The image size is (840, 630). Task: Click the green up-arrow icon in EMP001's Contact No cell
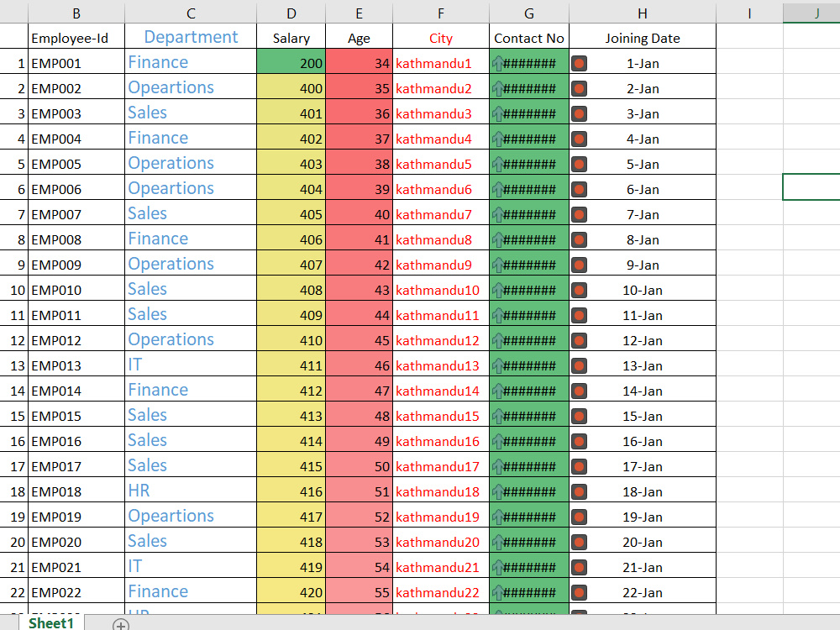coord(497,64)
